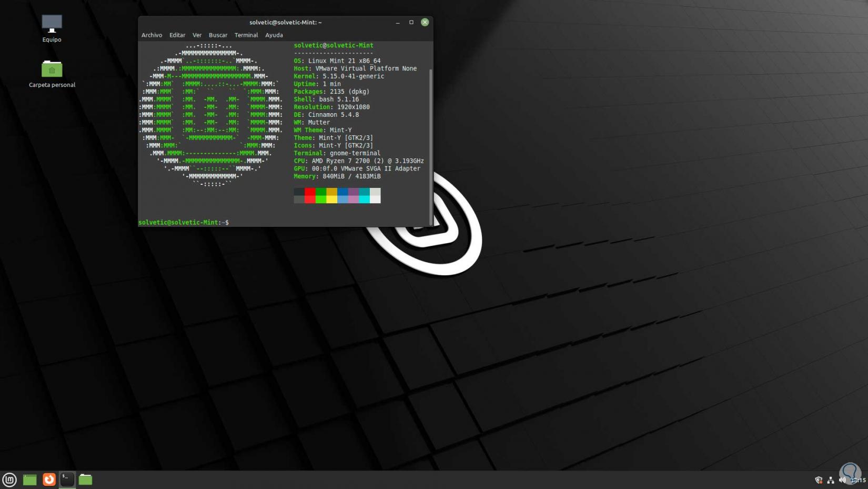Screen dimensions: 868x489
Task: Click the Mint ASCII logo in the terminal
Action: pos(211,115)
